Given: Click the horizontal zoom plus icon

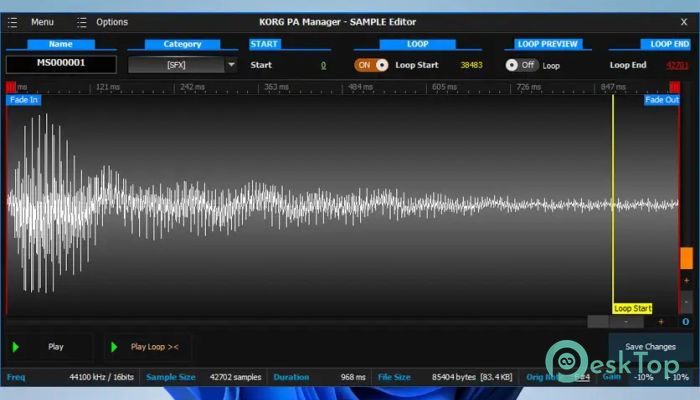Looking at the screenshot, I should 661,321.
